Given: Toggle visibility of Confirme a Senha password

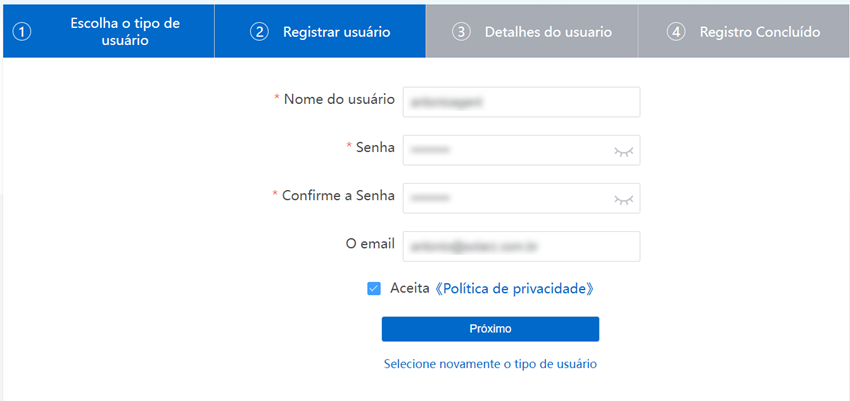Looking at the screenshot, I should tap(623, 199).
